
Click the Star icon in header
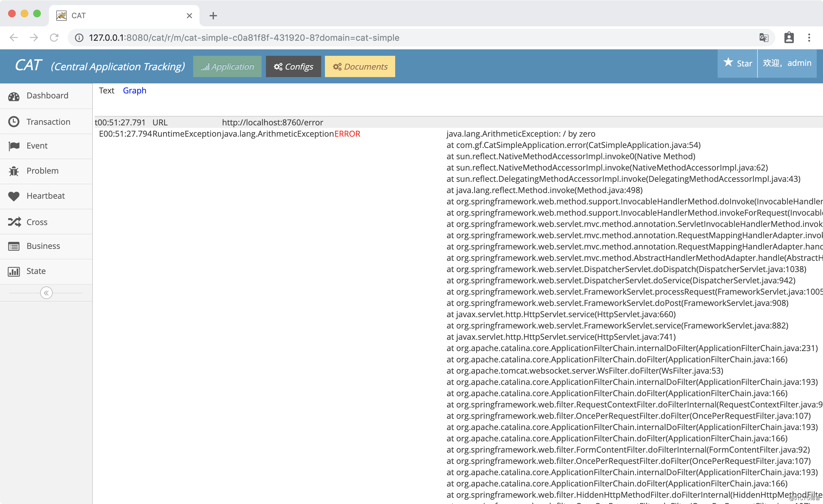click(x=728, y=62)
